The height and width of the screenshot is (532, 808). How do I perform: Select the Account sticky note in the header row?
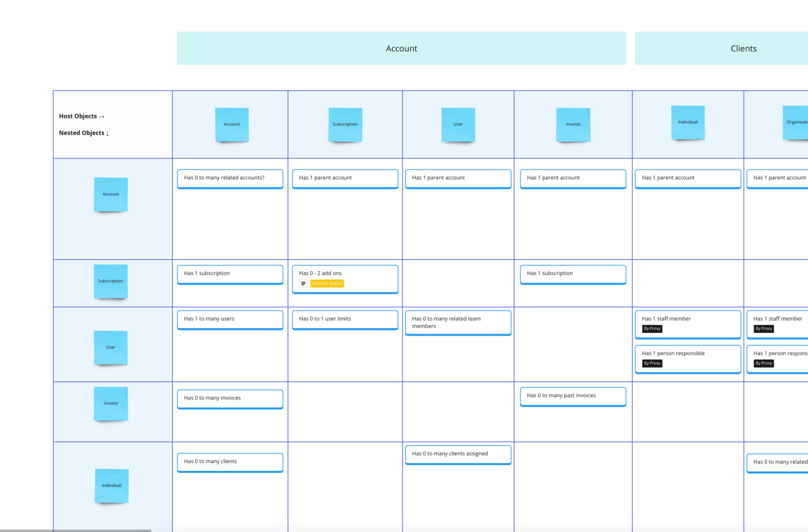click(231, 124)
